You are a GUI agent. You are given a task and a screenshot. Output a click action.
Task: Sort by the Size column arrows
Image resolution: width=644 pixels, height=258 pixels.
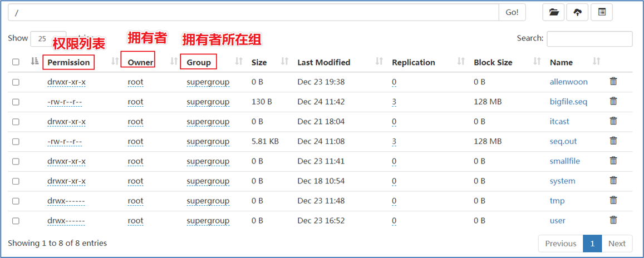coord(284,62)
